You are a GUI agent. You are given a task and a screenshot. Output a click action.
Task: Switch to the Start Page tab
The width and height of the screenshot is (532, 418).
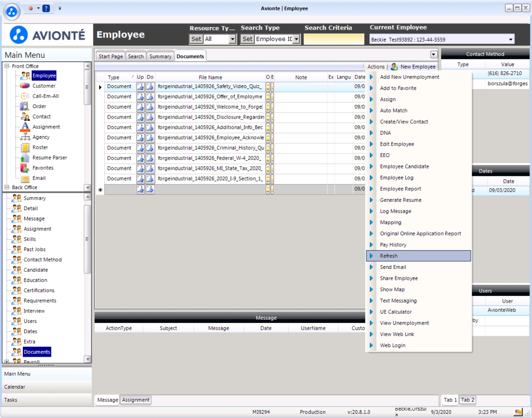click(111, 56)
